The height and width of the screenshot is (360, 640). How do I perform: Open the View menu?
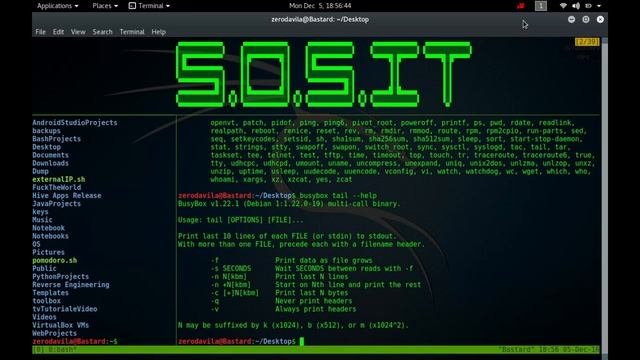78,32
